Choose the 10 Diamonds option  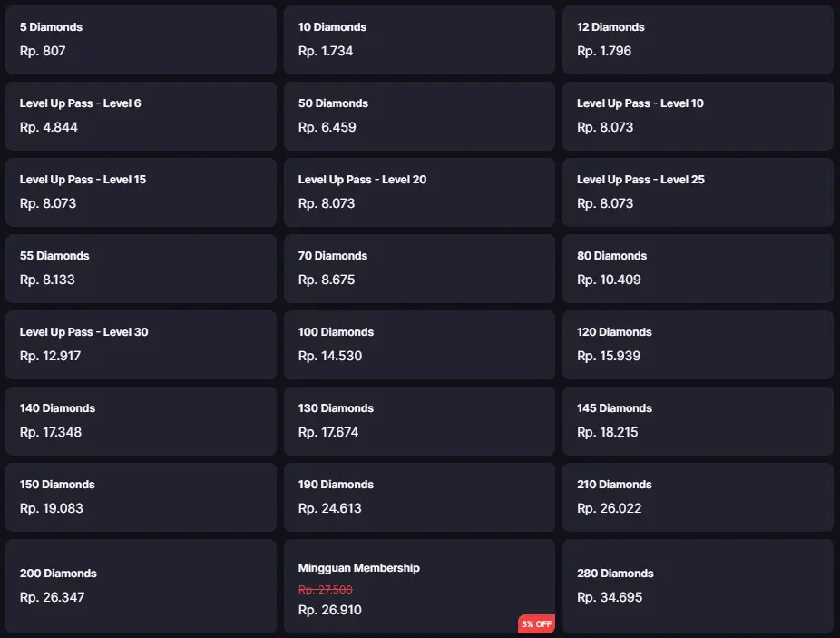(x=419, y=40)
